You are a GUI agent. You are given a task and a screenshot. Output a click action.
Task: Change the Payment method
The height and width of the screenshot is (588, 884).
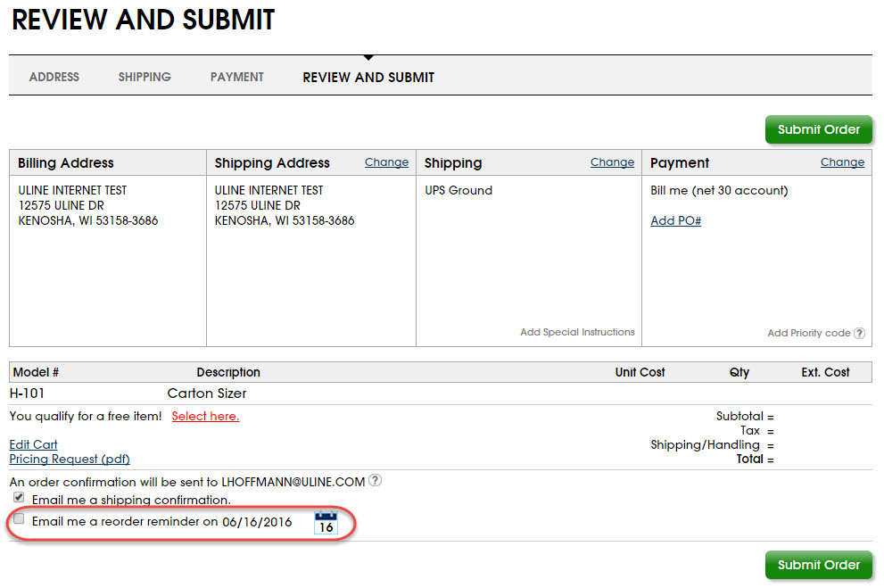click(842, 162)
